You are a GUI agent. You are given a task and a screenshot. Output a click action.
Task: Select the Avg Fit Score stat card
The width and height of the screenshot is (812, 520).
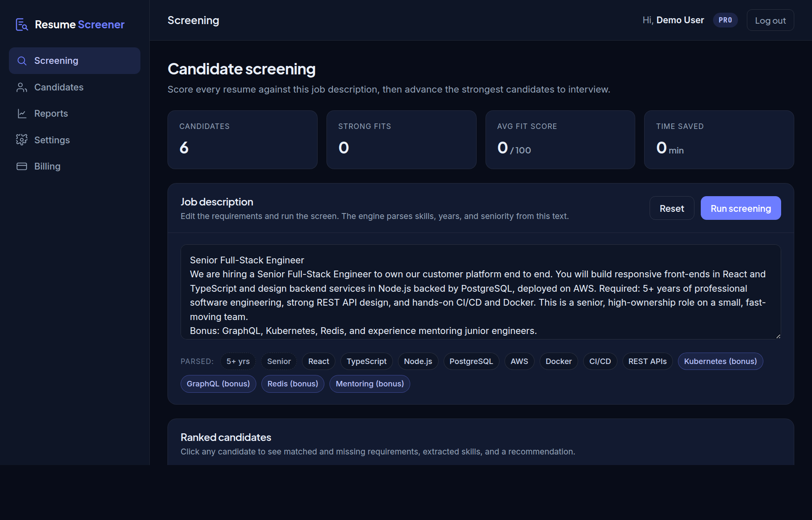point(560,140)
